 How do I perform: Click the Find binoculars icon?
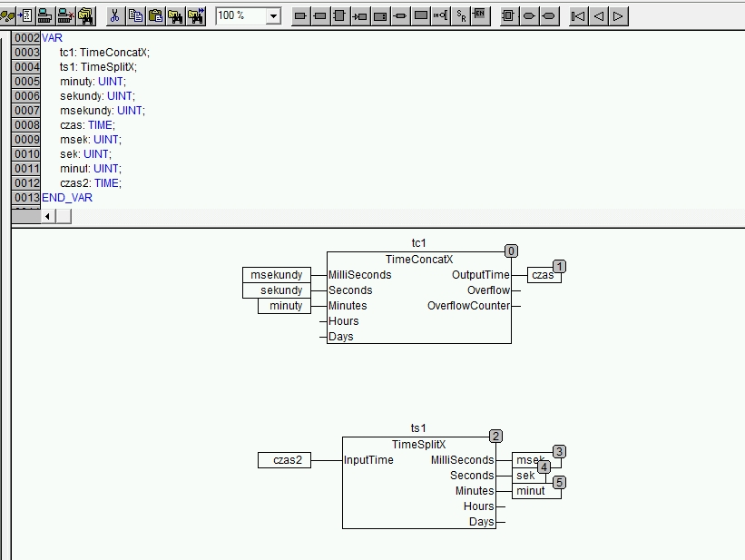click(175, 15)
